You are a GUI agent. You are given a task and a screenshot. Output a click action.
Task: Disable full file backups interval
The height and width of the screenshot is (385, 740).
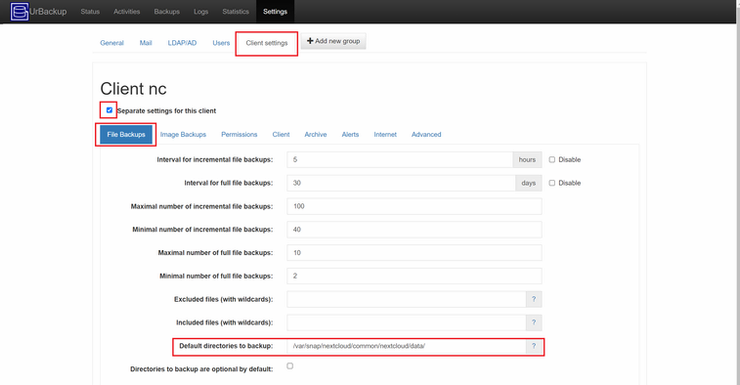point(552,183)
